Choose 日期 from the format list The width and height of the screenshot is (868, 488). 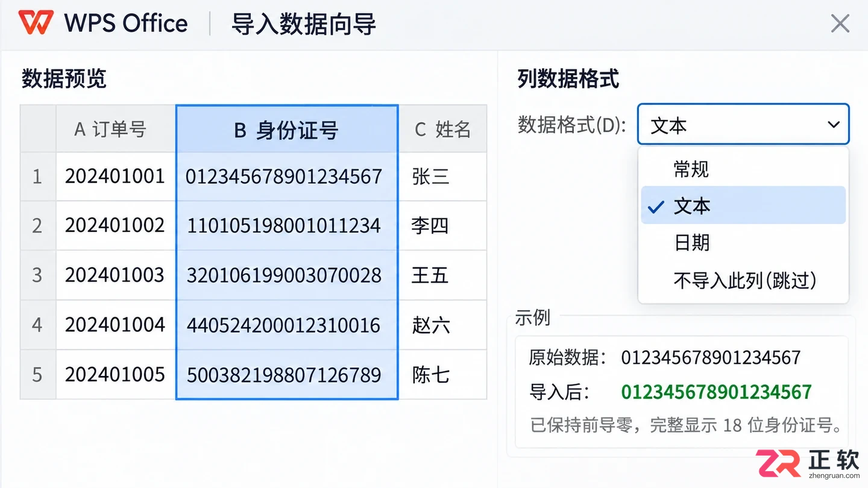point(743,242)
